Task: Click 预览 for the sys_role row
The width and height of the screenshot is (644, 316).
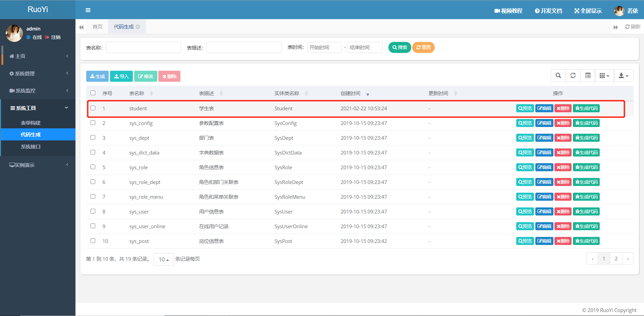Action: click(525, 167)
